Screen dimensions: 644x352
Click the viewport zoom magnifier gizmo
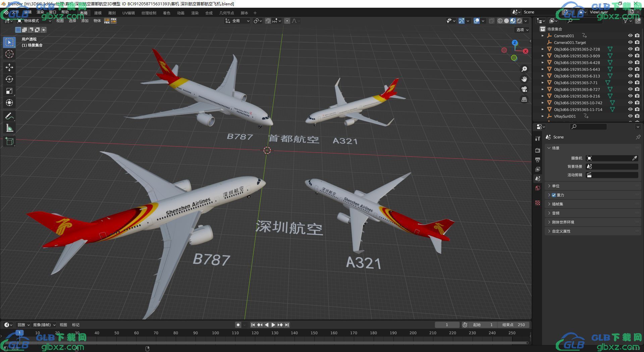[524, 69]
